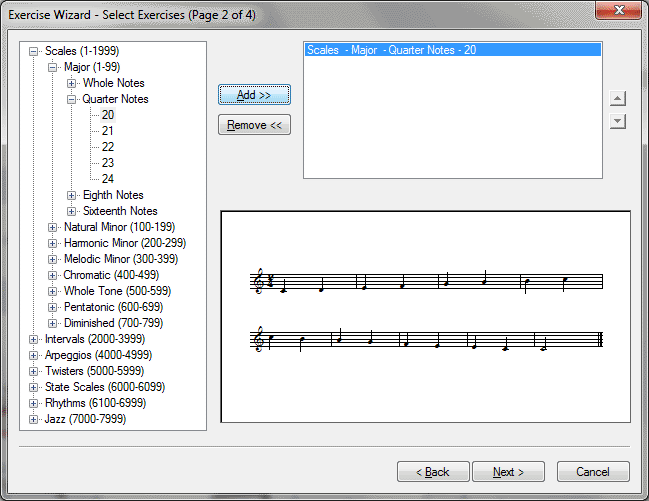Collapse the Major (1-99) node
This screenshot has width=649, height=501.
point(52,67)
